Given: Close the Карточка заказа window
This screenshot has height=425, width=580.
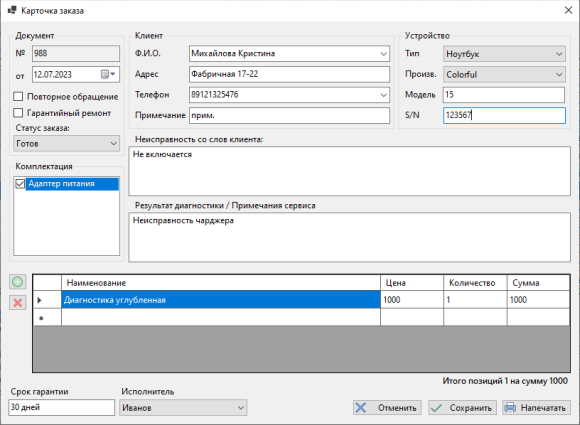Looking at the screenshot, I should (x=569, y=10).
